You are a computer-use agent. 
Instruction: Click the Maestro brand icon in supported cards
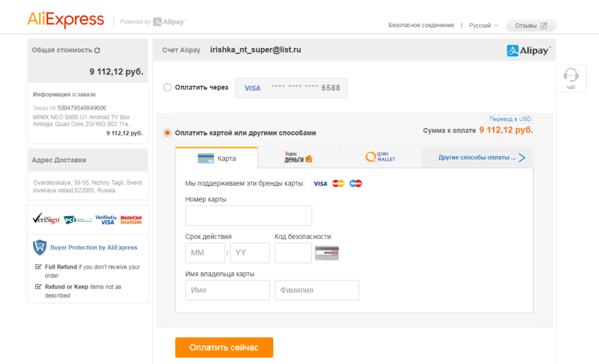356,183
